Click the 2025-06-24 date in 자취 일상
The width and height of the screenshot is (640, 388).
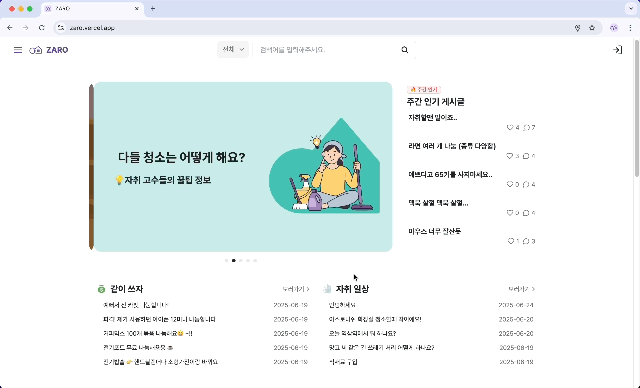[x=516, y=305]
